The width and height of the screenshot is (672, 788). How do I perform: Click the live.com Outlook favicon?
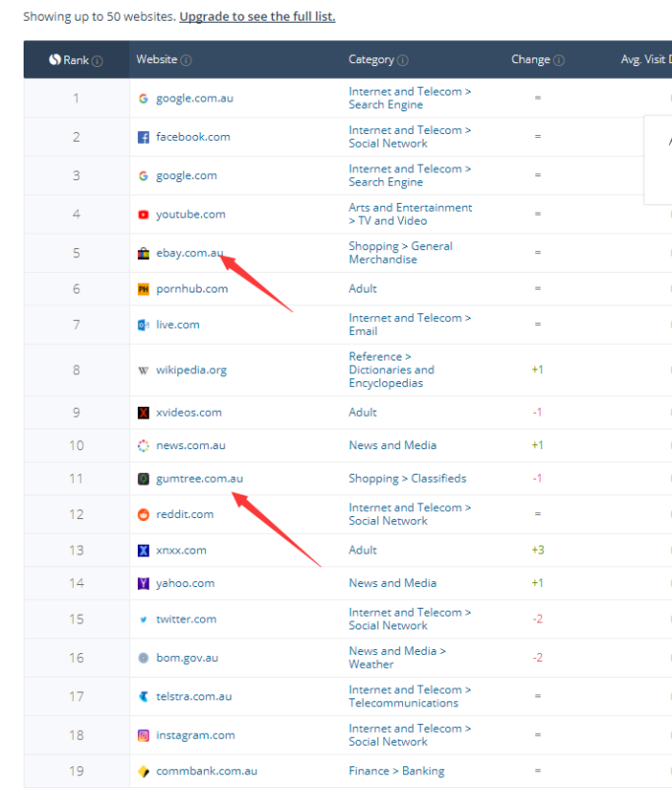click(x=143, y=325)
